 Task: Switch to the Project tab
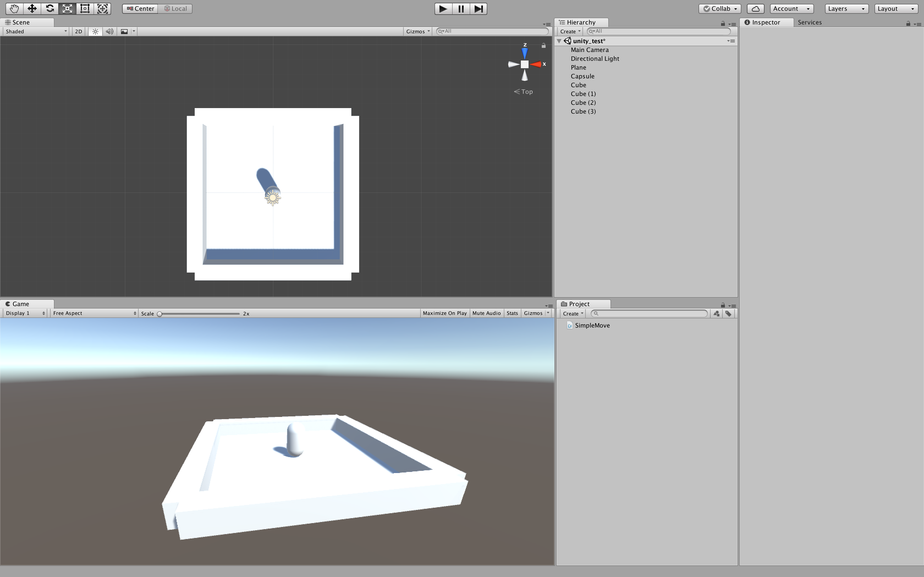pyautogui.click(x=583, y=304)
